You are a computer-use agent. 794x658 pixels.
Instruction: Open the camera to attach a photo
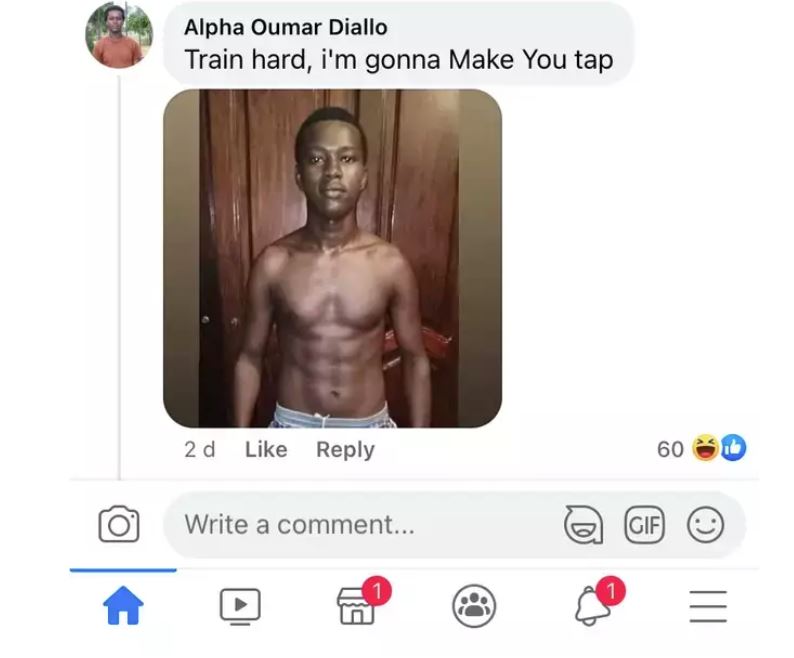click(118, 524)
